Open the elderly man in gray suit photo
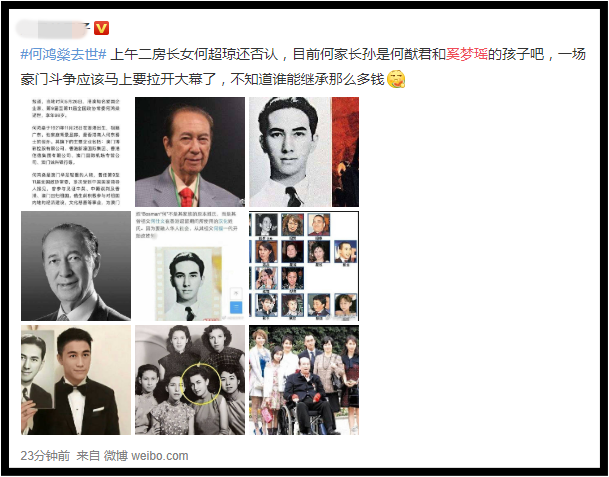 click(190, 151)
